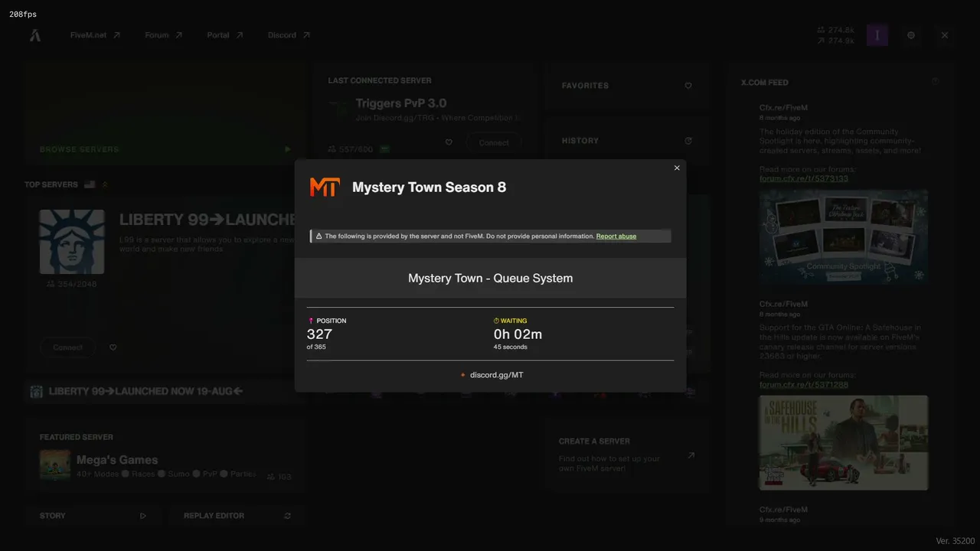The height and width of the screenshot is (551, 980).
Task: Select the Triggers PvP 3.0 server title
Action: 401,103
